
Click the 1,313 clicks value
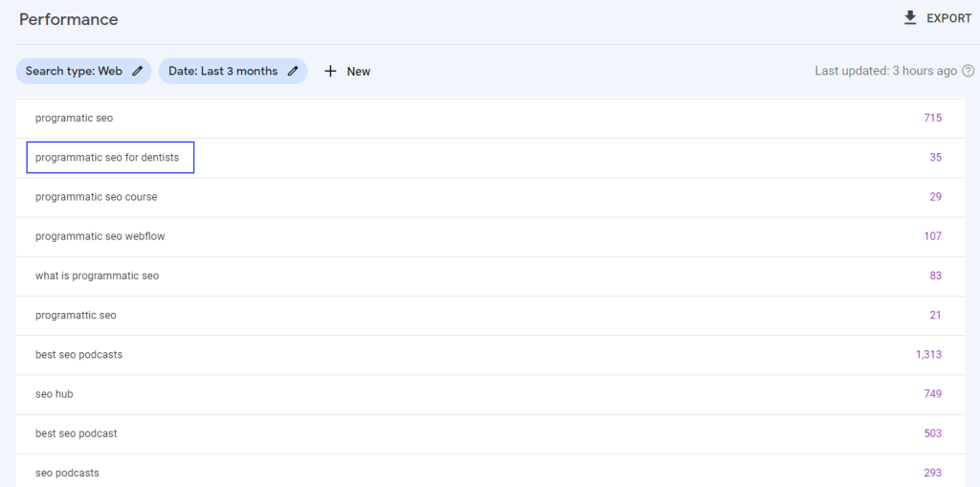928,354
